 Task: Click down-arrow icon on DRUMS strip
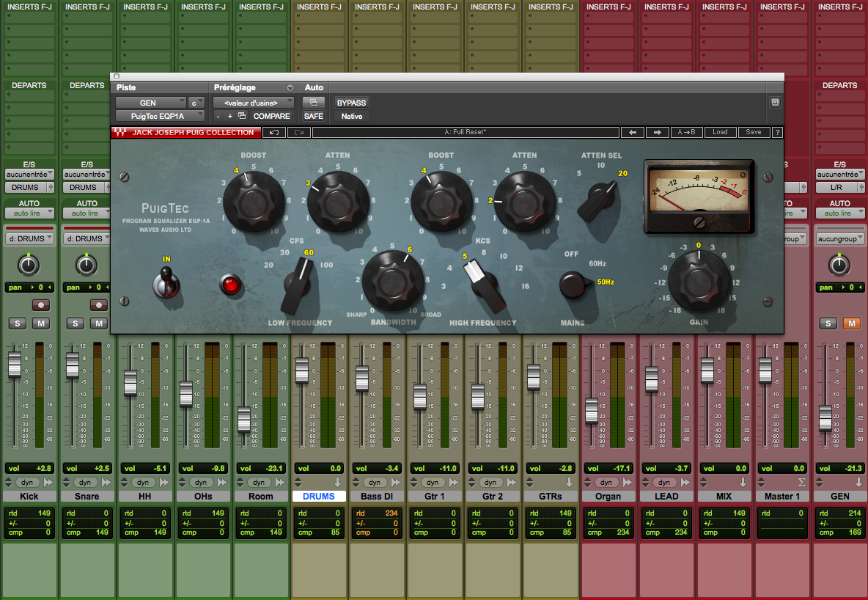coord(337,483)
